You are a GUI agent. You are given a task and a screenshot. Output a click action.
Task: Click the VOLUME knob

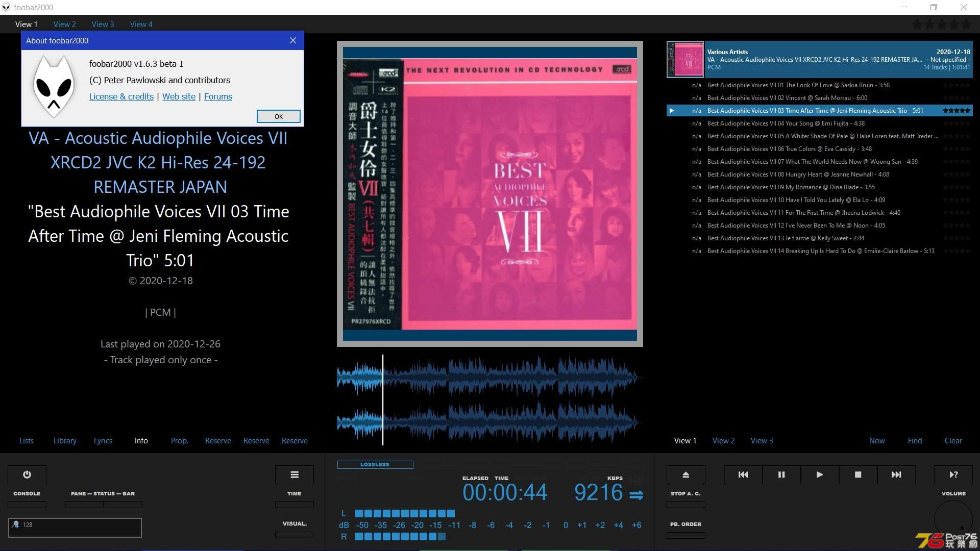953,519
